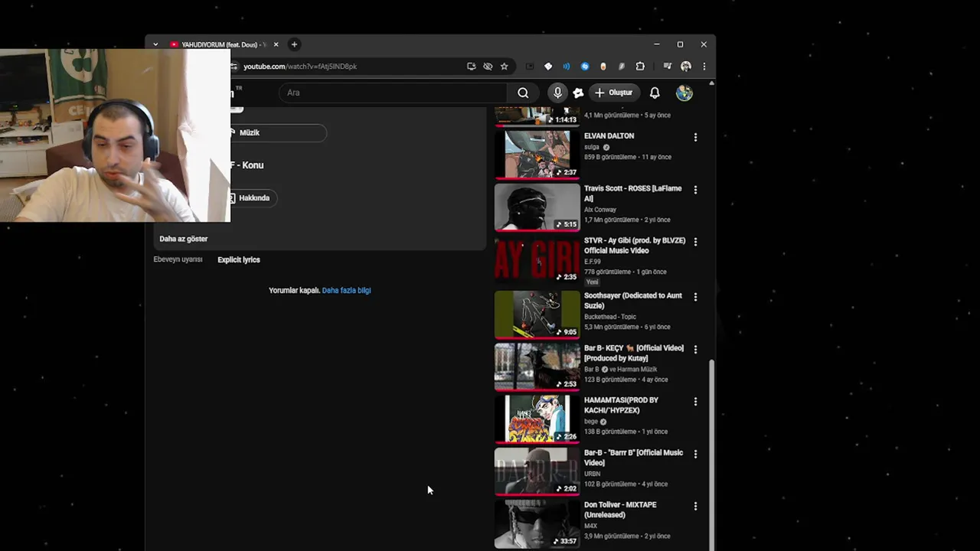The width and height of the screenshot is (980, 551).
Task: Open ELVAN DALTON video thumbnail
Action: (x=537, y=154)
